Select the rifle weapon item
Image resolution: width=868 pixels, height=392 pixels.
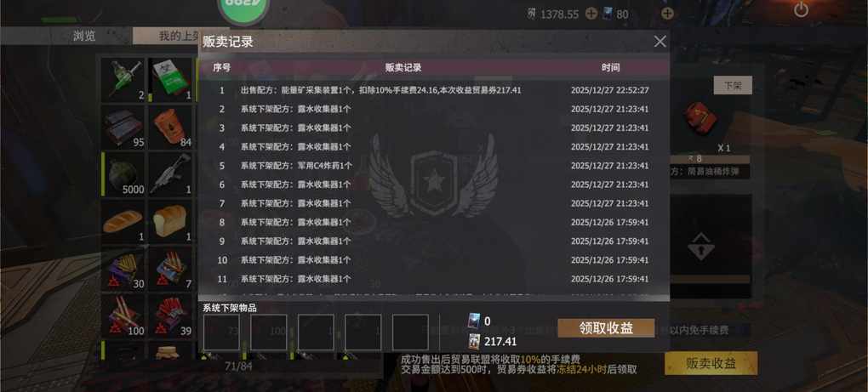coord(170,173)
